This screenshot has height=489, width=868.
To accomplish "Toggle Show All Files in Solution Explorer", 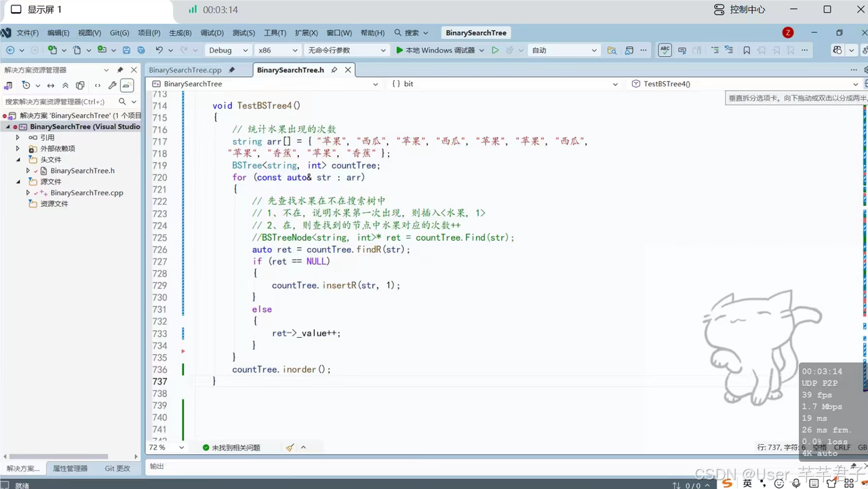I will coord(80,85).
